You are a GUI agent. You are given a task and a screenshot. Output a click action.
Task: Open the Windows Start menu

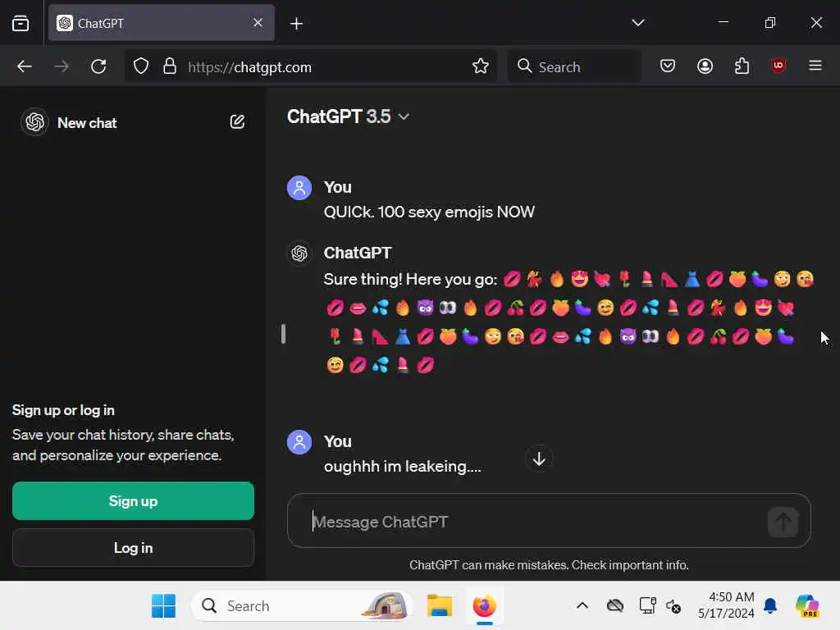(x=163, y=606)
